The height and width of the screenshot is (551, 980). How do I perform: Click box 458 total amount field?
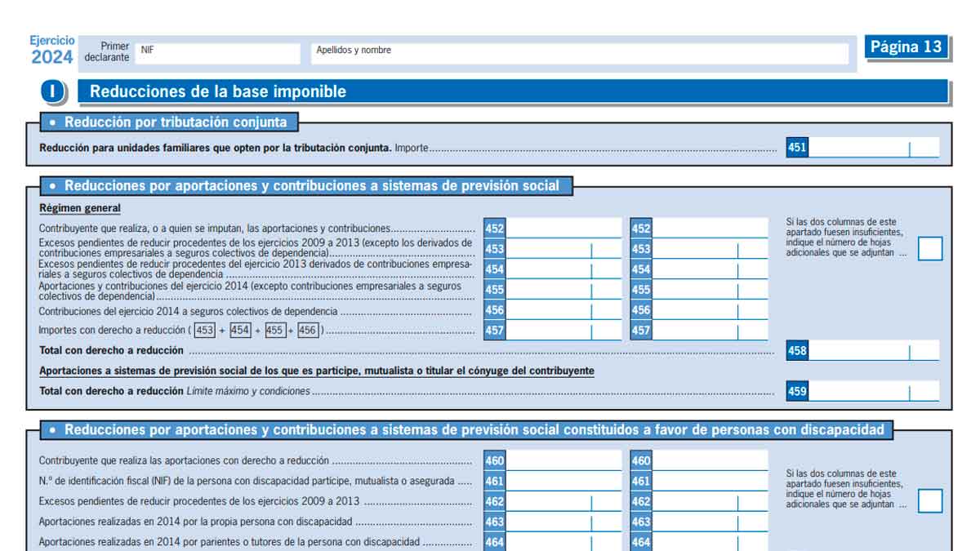873,351
